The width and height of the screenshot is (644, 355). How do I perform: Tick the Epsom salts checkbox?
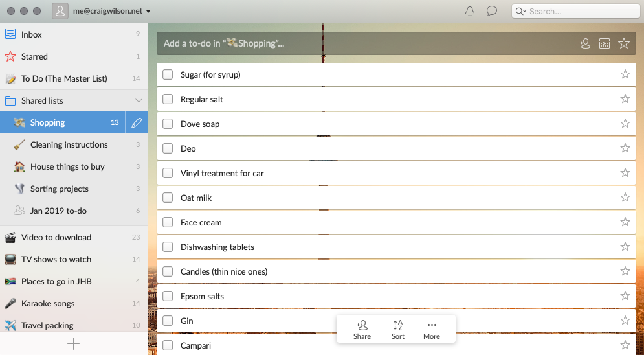tap(168, 296)
